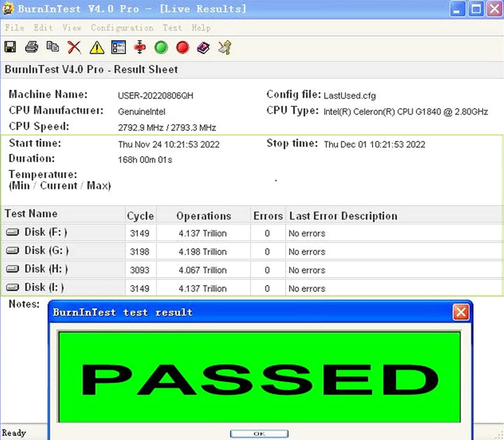Click the Errors column header

coord(268,215)
